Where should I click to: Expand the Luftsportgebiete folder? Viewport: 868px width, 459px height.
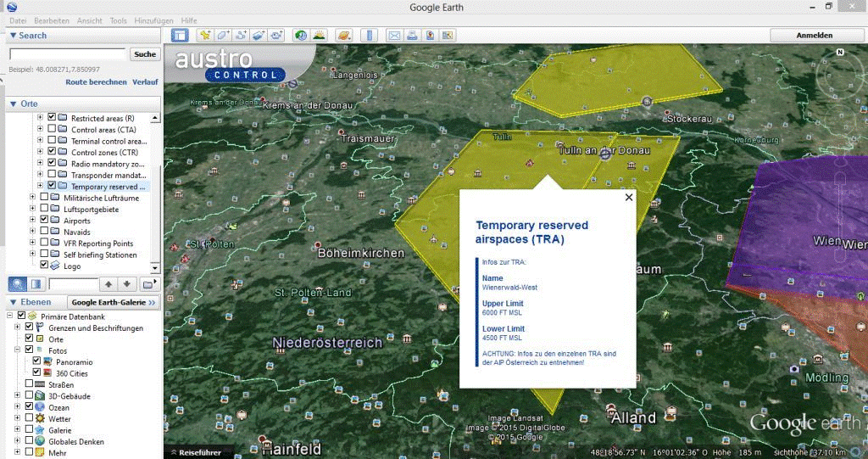pyautogui.click(x=32, y=209)
